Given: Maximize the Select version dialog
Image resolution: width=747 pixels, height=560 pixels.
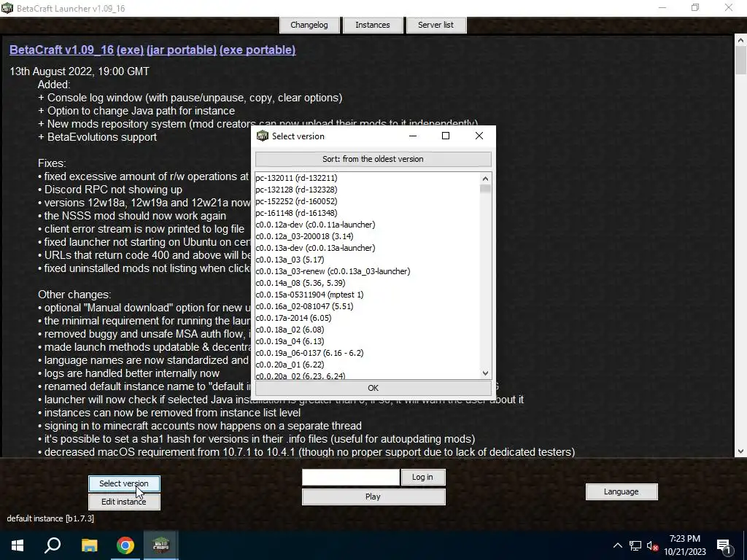Looking at the screenshot, I should pos(446,136).
